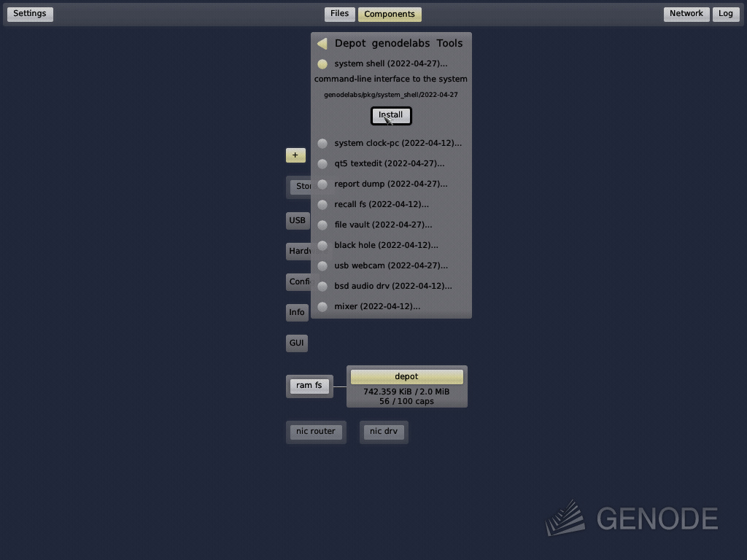
Task: Switch to the Files tab
Action: tap(339, 13)
